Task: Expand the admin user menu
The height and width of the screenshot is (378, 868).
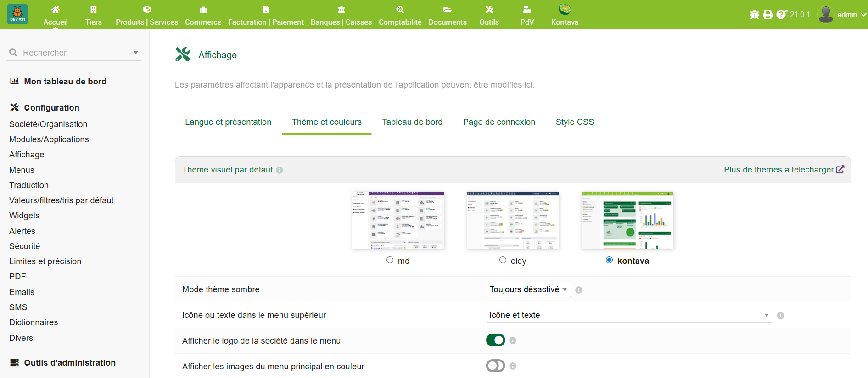Action: pyautogui.click(x=863, y=15)
